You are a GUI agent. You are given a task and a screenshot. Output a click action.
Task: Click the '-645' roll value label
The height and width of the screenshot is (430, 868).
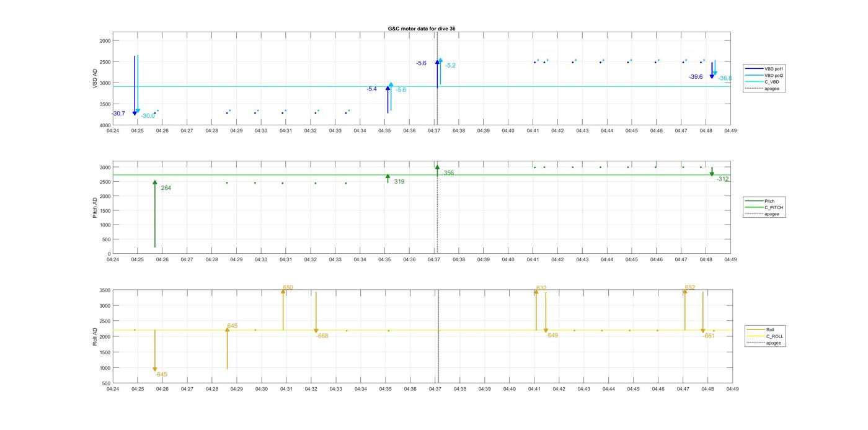(161, 375)
